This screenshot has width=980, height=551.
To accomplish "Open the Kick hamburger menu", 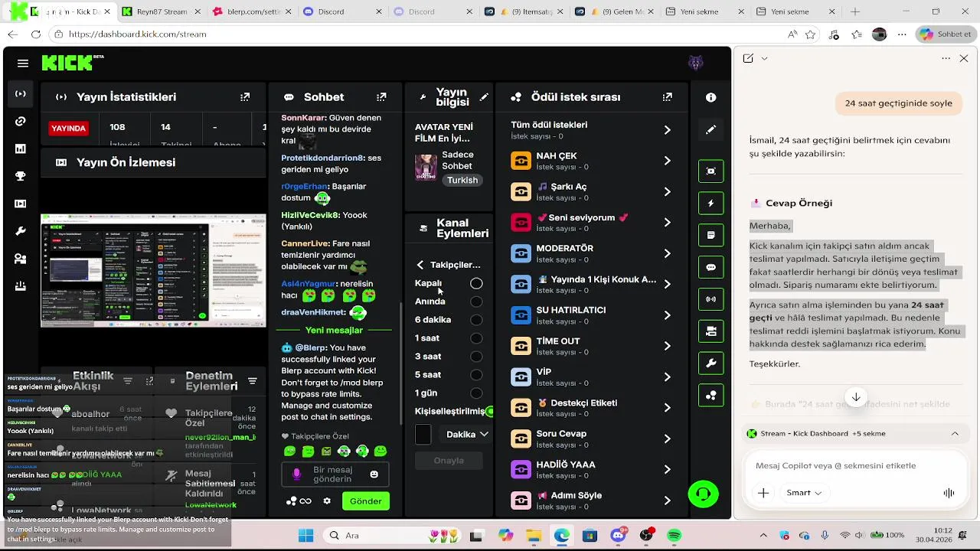I will point(23,64).
